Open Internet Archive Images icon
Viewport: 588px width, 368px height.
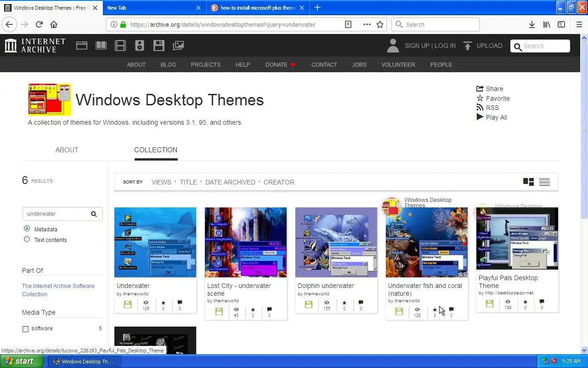tap(178, 46)
